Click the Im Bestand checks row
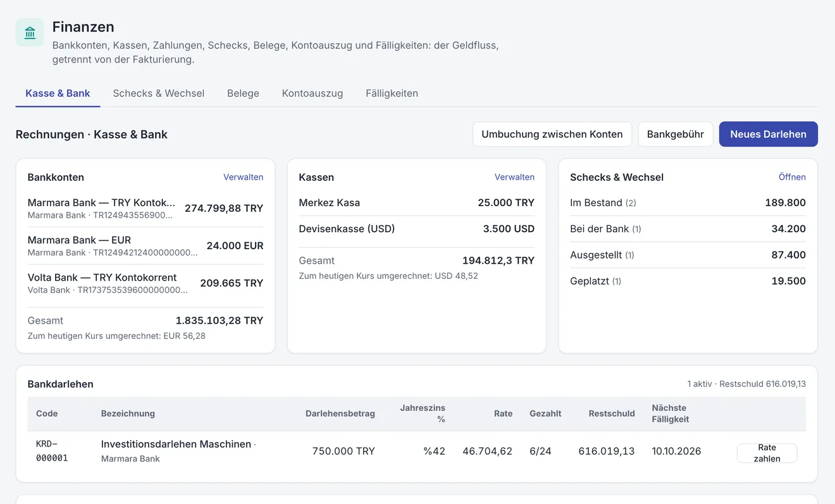Screen dimensions: 835x504 point(688,203)
